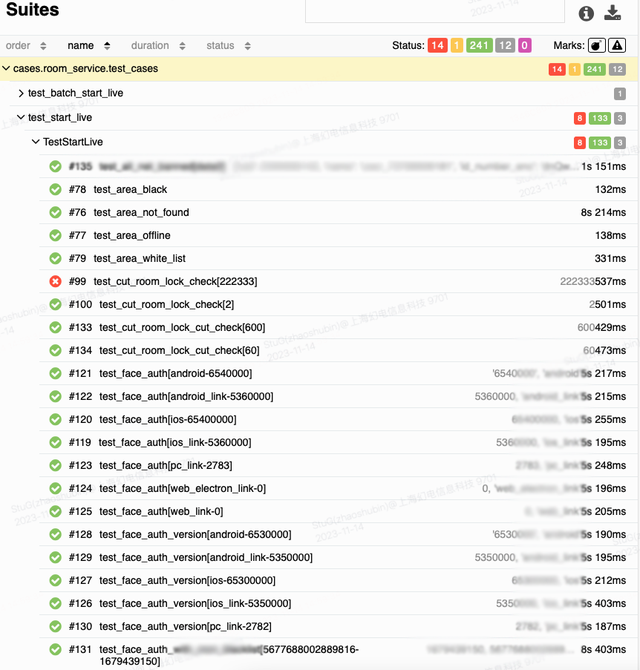This screenshot has width=640, height=670.
Task: Open test #131 with duration 8s 403ms
Action: [x=338, y=655]
